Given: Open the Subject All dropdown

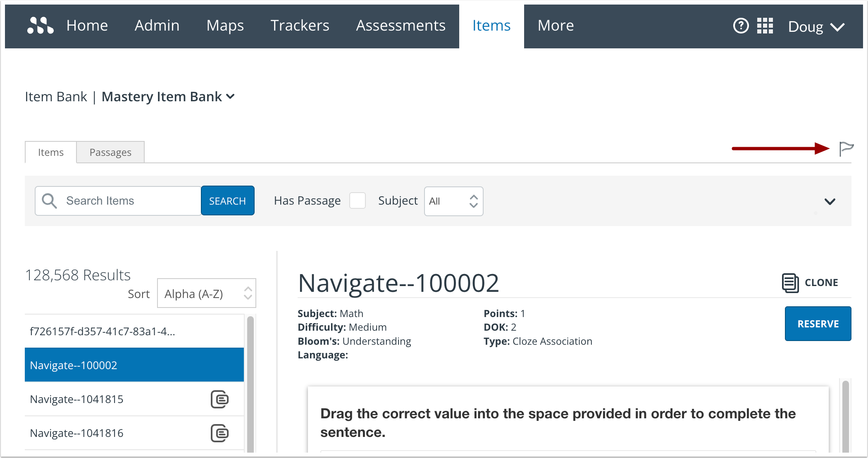Looking at the screenshot, I should click(453, 201).
